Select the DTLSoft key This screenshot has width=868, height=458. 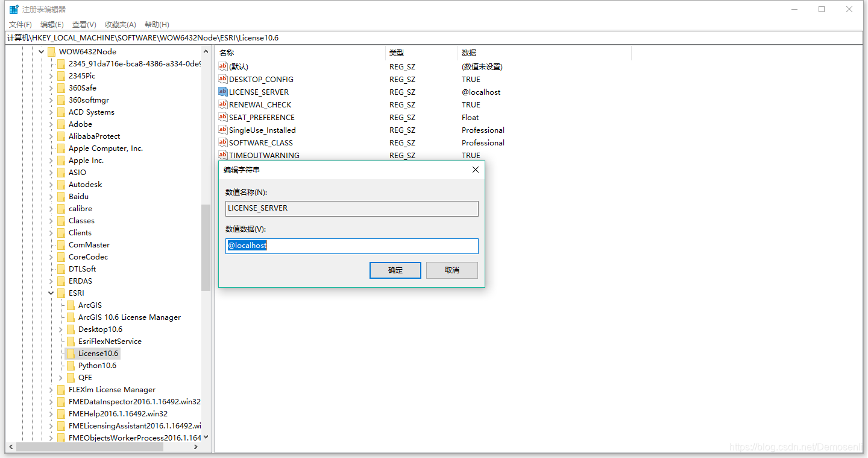point(82,269)
